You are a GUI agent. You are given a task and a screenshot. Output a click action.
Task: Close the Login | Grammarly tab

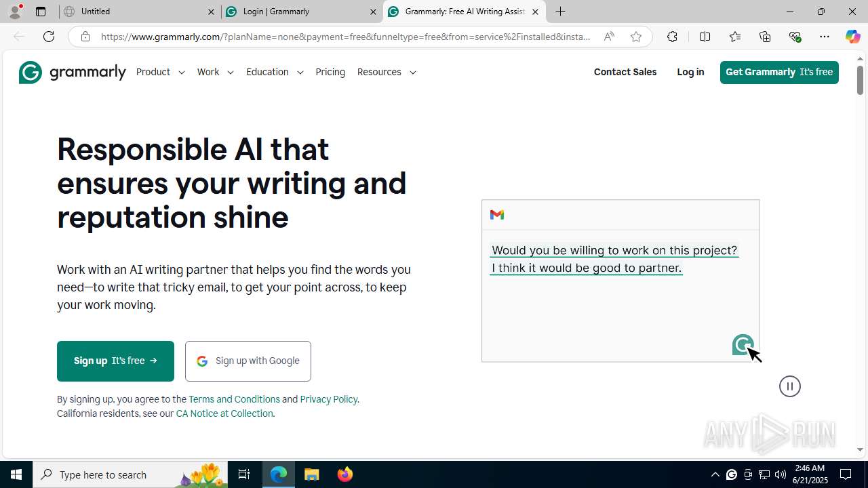373,12
